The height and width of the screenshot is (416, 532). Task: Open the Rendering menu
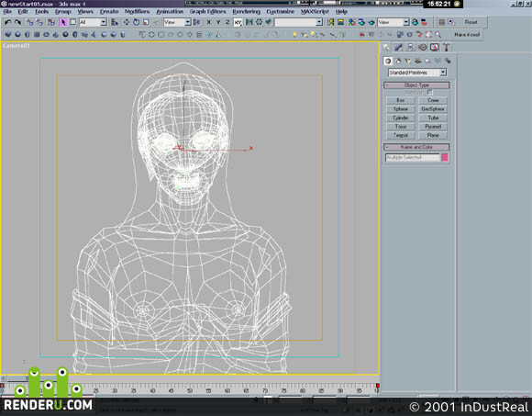[x=246, y=12]
